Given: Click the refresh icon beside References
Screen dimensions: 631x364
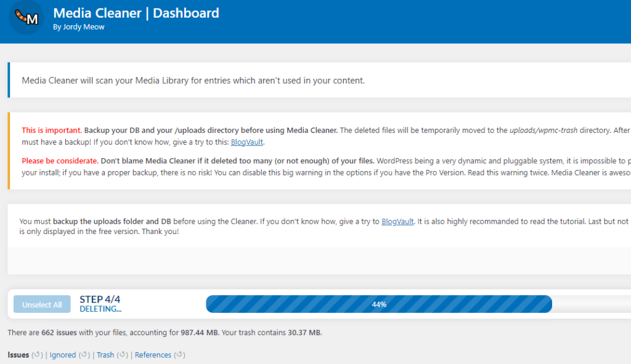Looking at the screenshot, I should click(x=179, y=355).
